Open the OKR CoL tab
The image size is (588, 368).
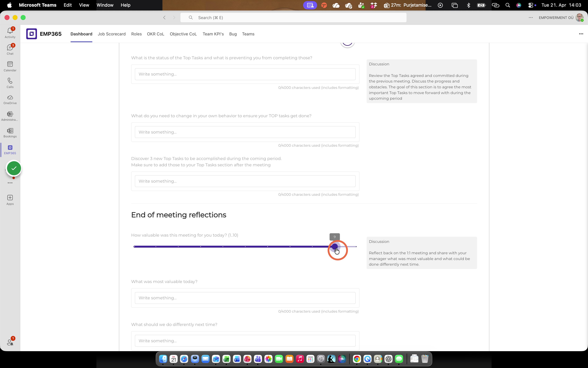156,34
